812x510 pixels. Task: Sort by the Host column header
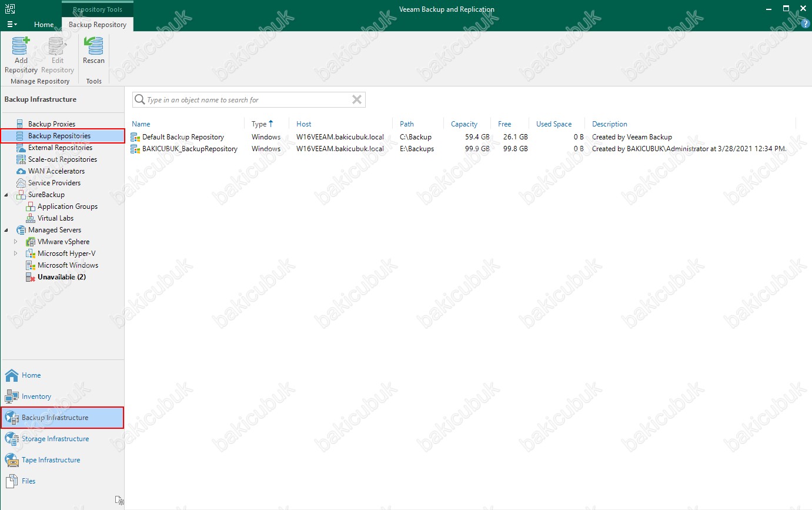304,124
